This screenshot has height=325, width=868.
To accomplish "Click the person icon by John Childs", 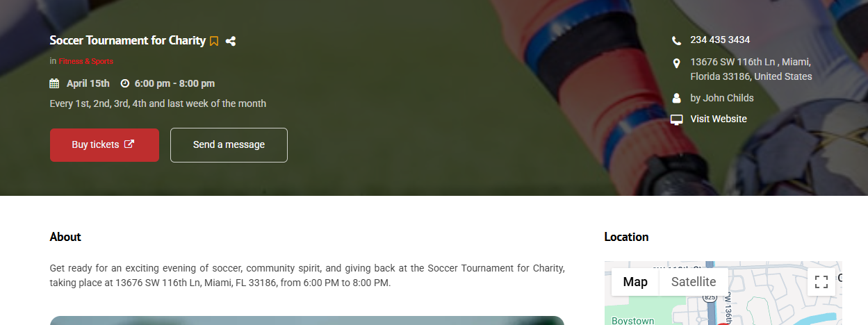I will click(677, 98).
